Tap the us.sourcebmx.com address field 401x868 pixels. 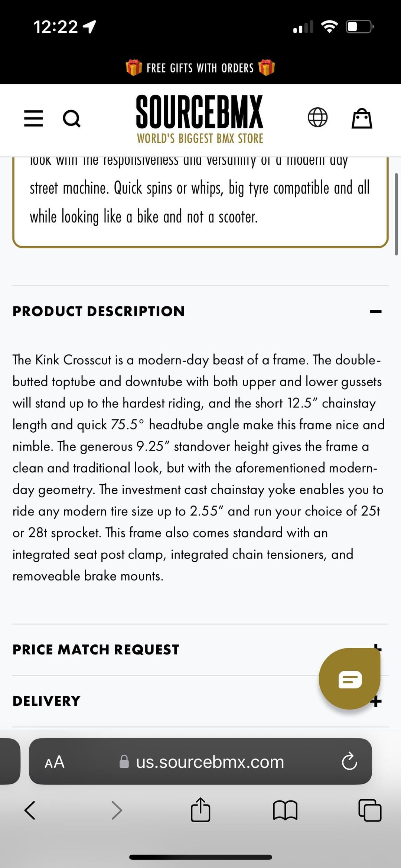tap(210, 762)
